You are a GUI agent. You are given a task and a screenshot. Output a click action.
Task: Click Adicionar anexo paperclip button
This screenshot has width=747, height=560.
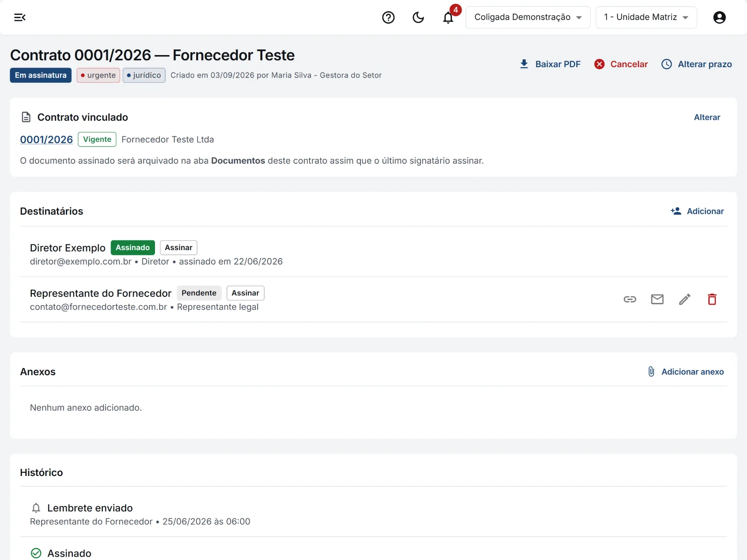point(685,371)
